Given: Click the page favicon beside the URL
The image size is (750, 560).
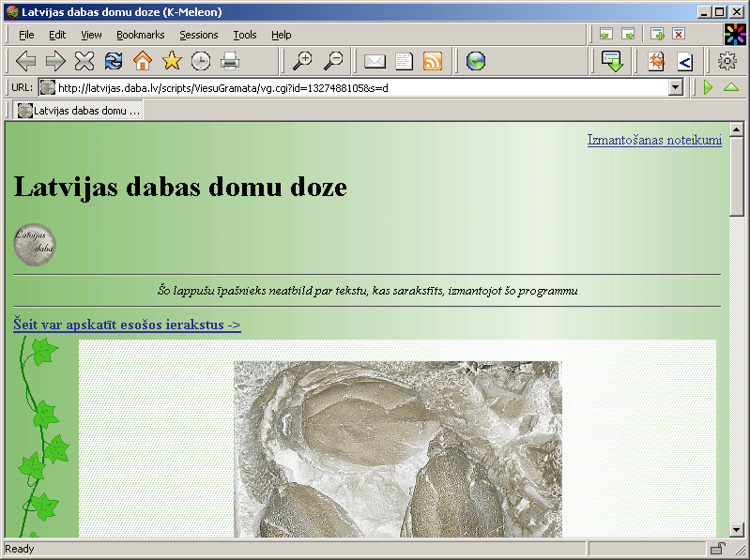Looking at the screenshot, I should pos(47,87).
